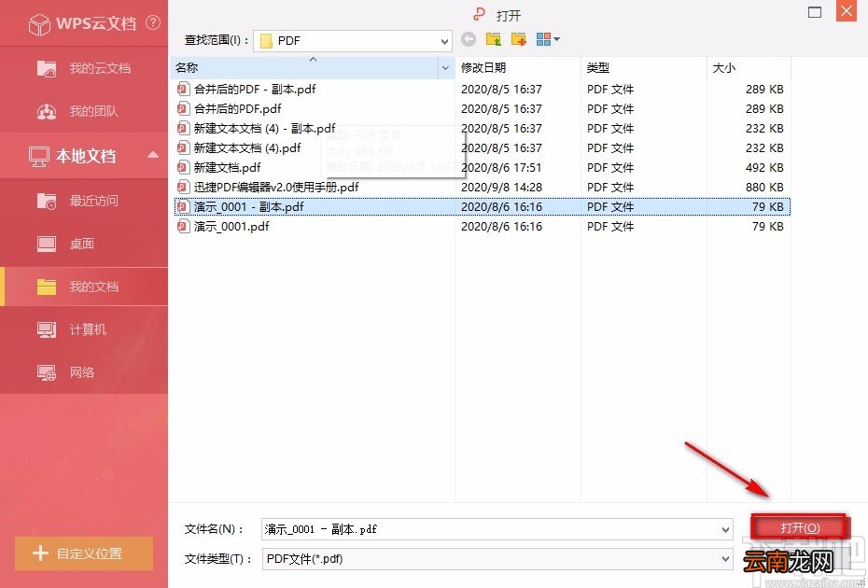Click the back navigation arrow icon
868x588 pixels.
coord(469,39)
